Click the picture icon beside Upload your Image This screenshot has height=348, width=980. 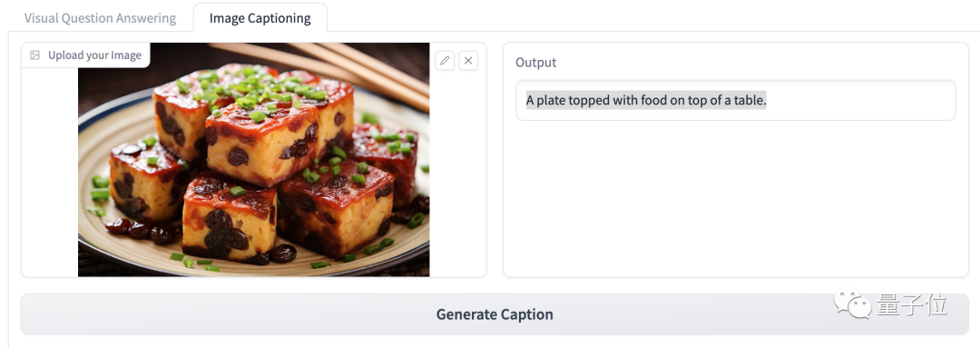click(35, 55)
